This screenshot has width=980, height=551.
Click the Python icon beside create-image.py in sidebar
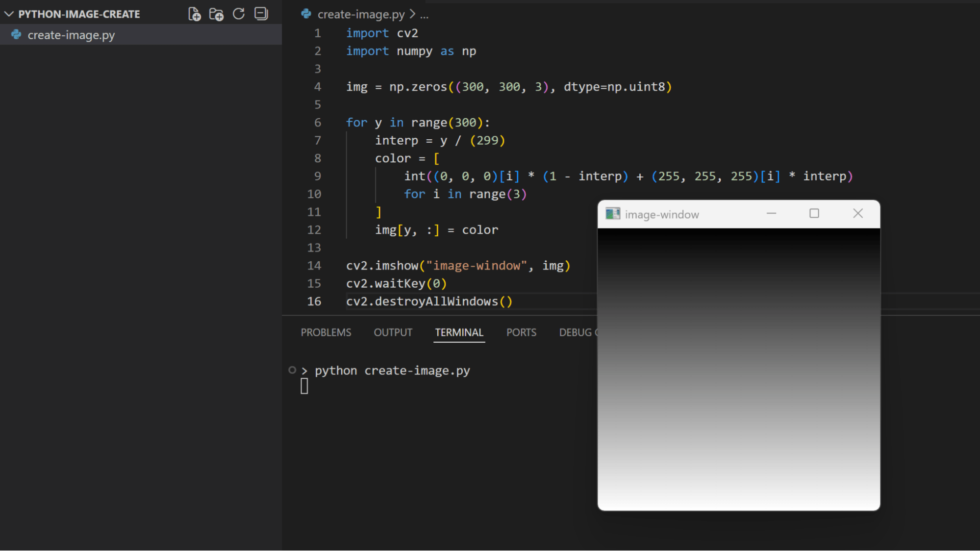(x=16, y=35)
